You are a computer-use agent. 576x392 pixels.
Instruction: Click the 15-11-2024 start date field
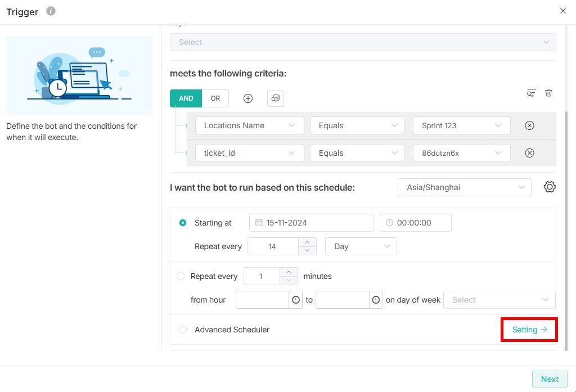click(x=311, y=223)
